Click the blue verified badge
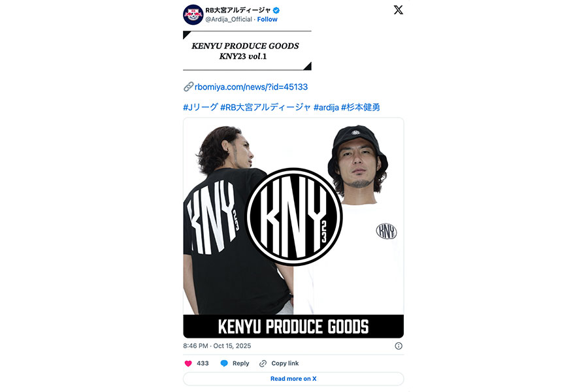Viewport: 588px width, 392px height. [x=276, y=10]
